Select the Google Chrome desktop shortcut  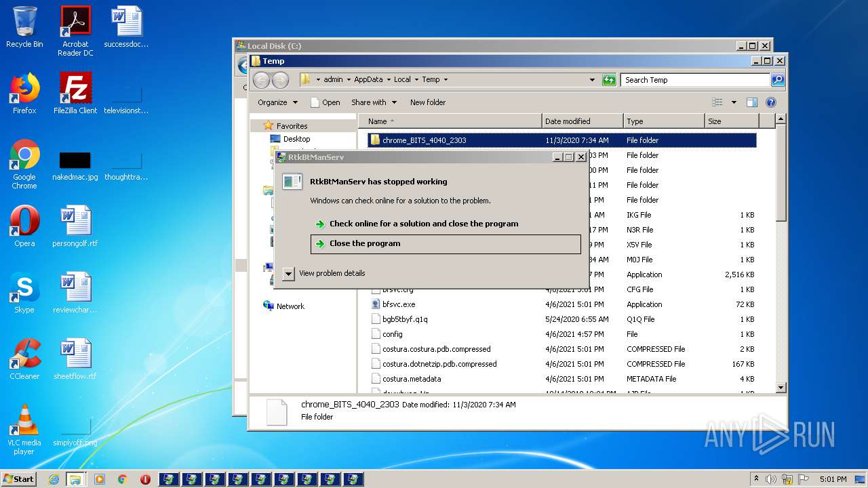[24, 164]
